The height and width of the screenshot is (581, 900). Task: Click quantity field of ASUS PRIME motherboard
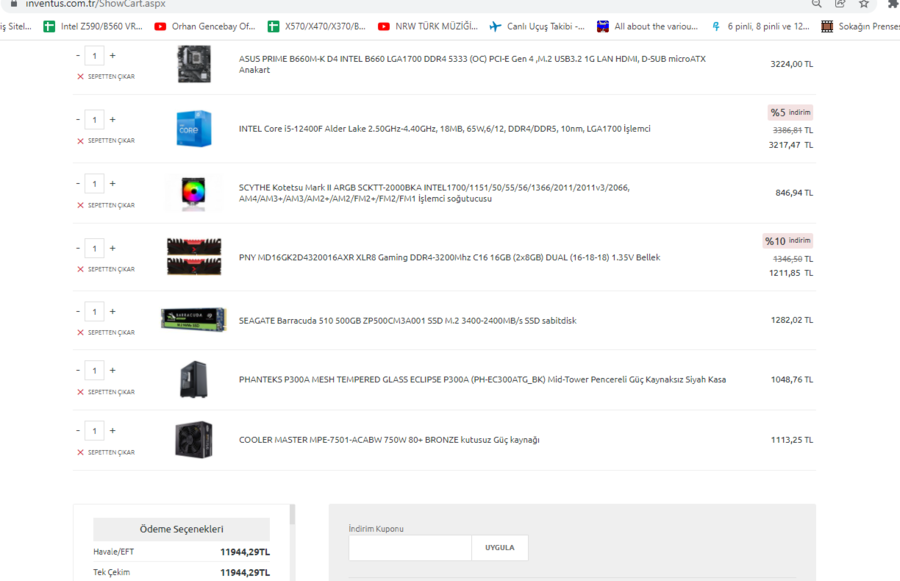click(95, 56)
